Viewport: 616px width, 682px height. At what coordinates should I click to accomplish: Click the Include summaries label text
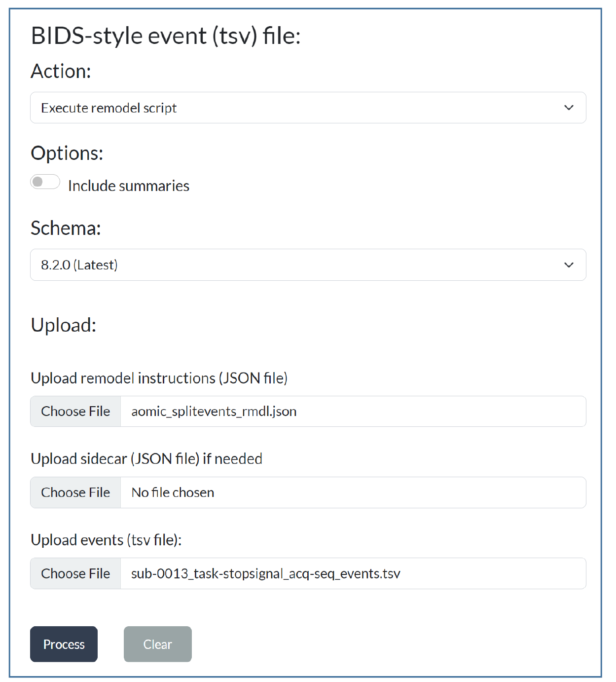pyautogui.click(x=128, y=186)
